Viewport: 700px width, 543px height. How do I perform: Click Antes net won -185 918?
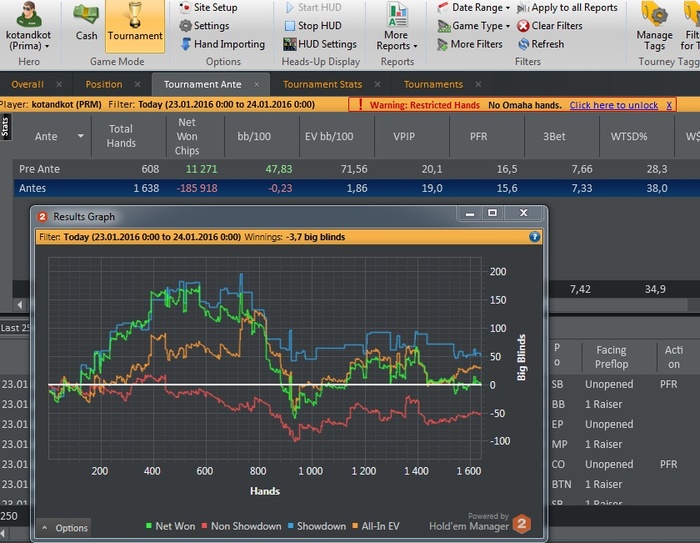click(x=197, y=188)
